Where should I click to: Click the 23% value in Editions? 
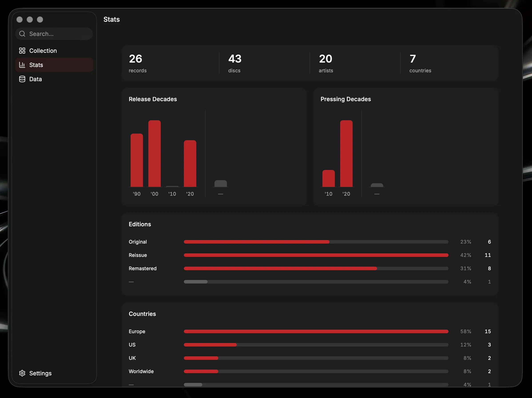(x=466, y=242)
